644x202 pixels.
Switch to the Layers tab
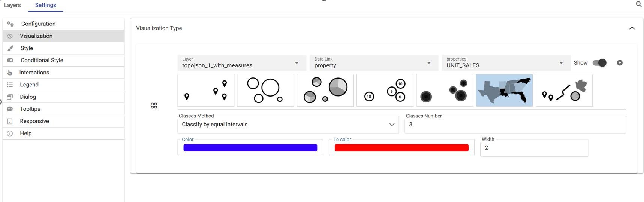pyautogui.click(x=12, y=5)
